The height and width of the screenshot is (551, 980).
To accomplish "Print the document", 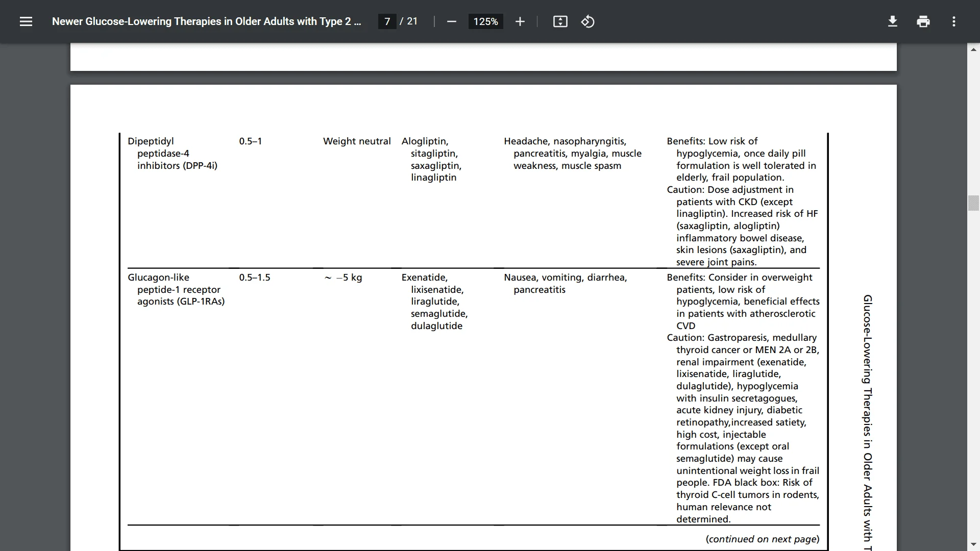I will 923,21.
